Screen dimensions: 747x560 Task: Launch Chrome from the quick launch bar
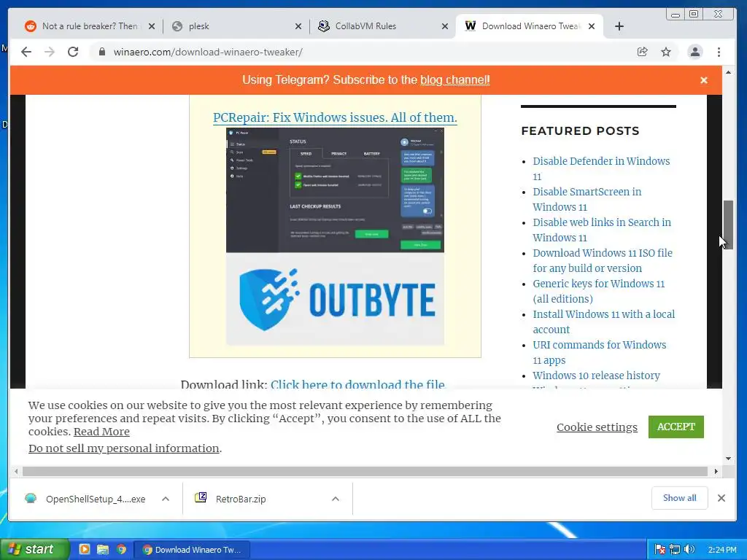122,550
